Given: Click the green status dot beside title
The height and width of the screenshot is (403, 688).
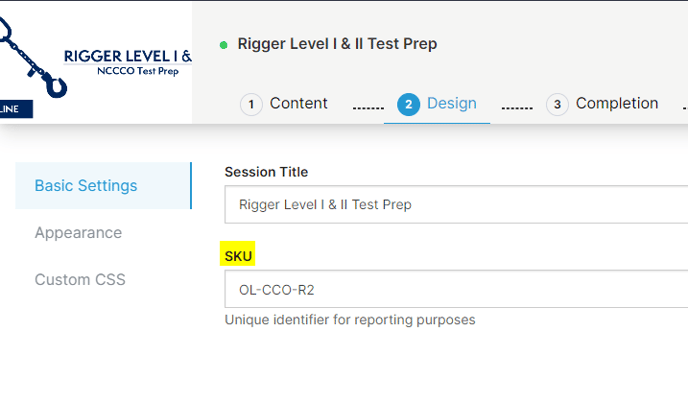Looking at the screenshot, I should coord(224,45).
